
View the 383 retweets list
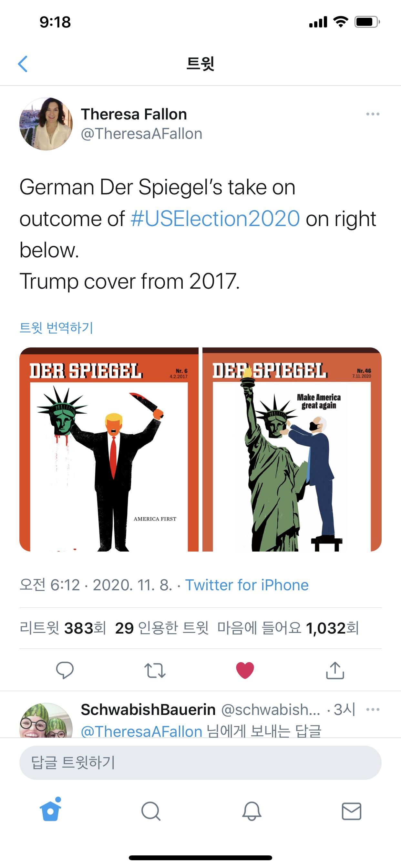click(x=63, y=628)
